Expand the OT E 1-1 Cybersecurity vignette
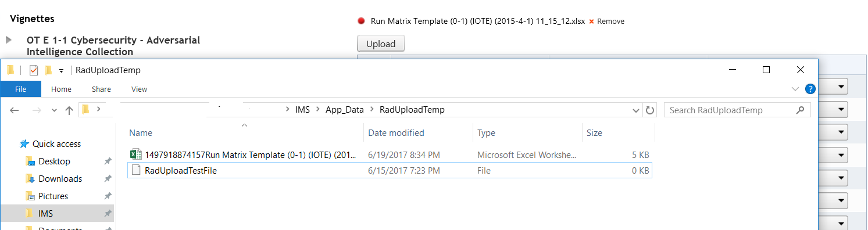The height and width of the screenshot is (230, 868). pos(9,40)
